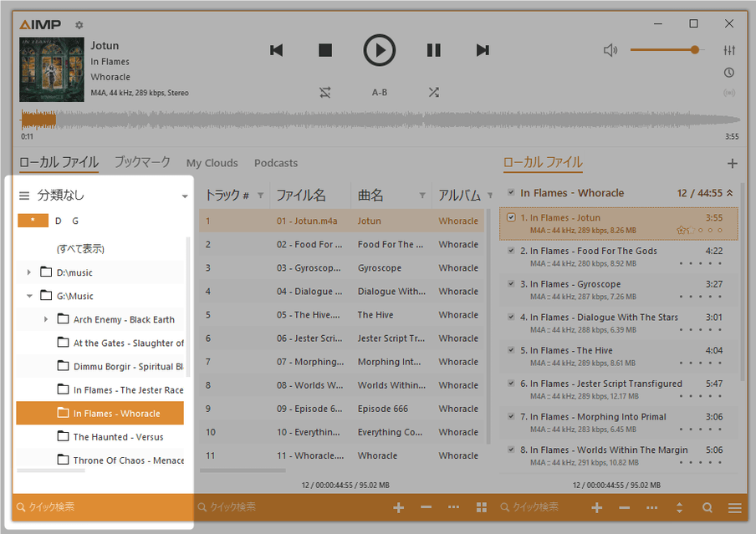Image resolution: width=756 pixels, height=534 pixels.
Task: Add files with the center toolbar plus icon
Action: coord(398,507)
